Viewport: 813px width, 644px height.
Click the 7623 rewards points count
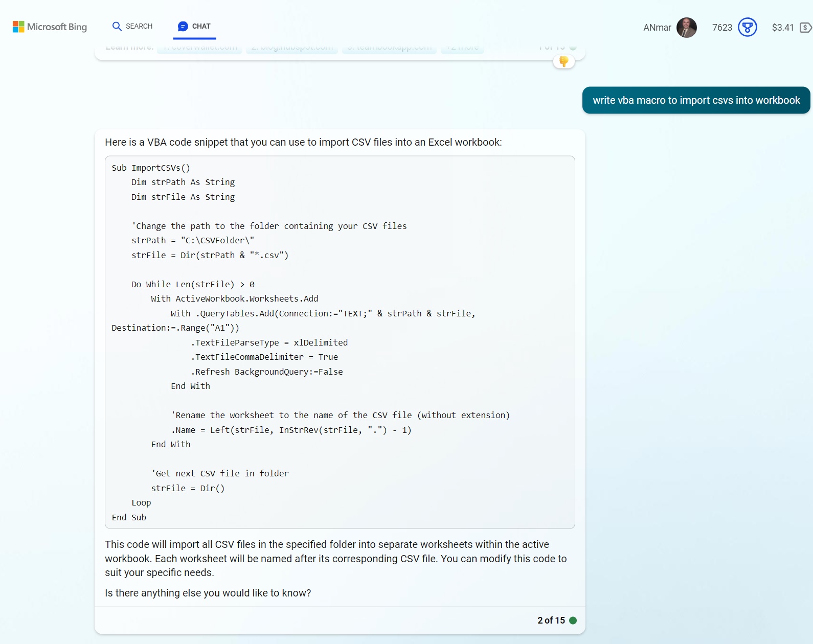pos(722,28)
